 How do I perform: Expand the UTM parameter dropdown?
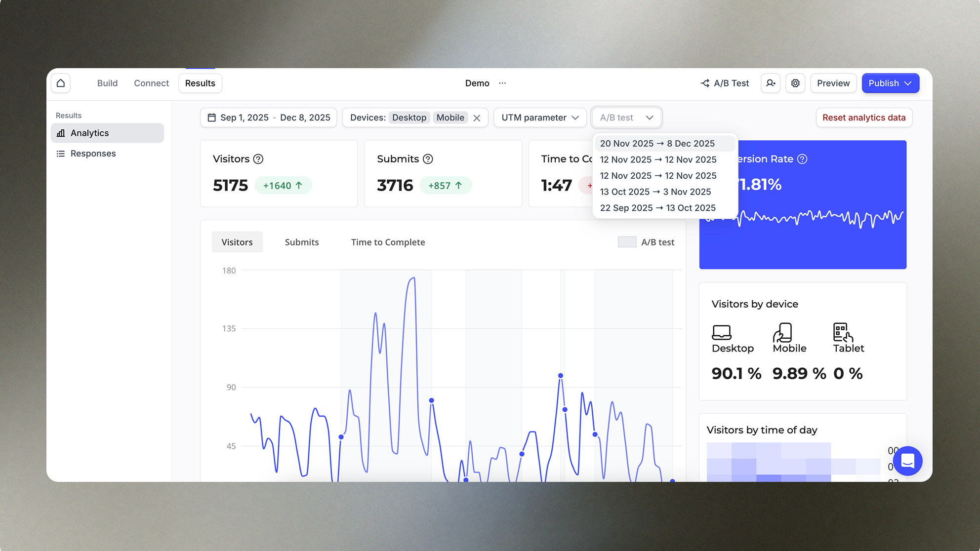[x=540, y=118]
